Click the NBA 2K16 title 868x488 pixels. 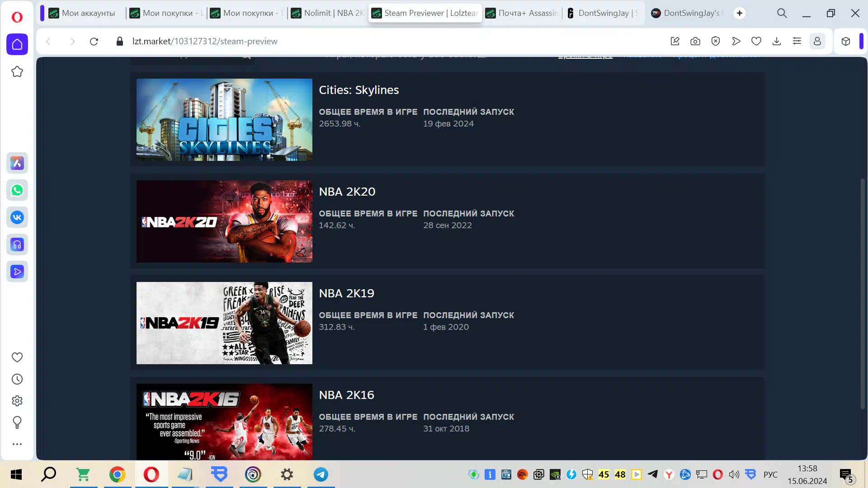[347, 395]
